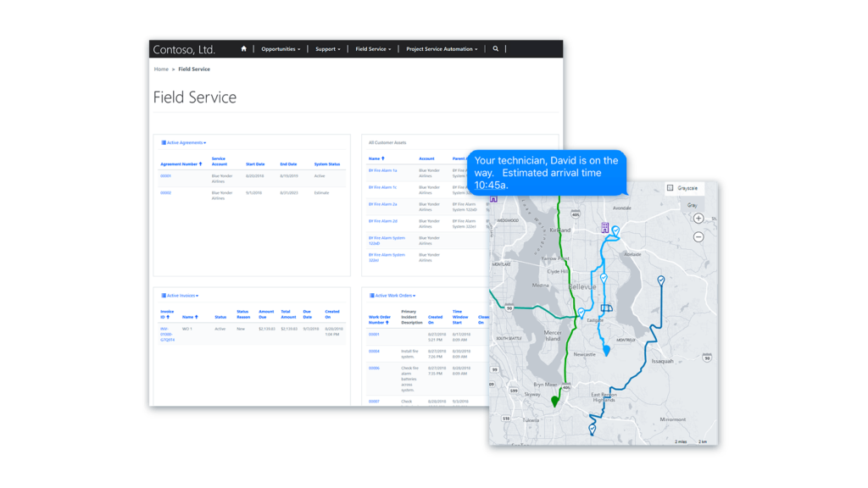Click the grid icon beside Active Agreements
This screenshot has height=488, width=868.
(x=162, y=142)
